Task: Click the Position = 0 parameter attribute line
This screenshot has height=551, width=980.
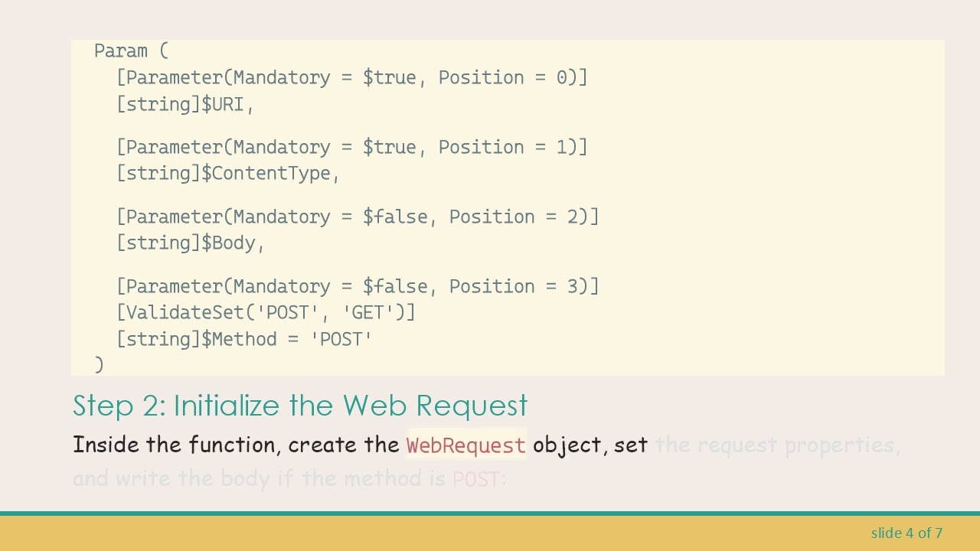Action: point(351,78)
